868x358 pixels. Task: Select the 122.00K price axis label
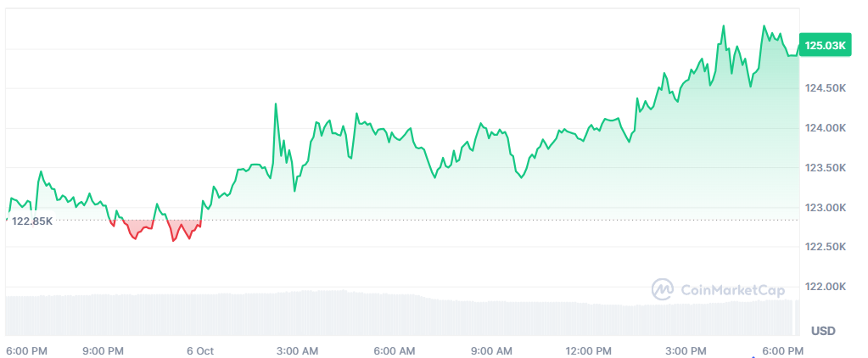click(x=824, y=287)
